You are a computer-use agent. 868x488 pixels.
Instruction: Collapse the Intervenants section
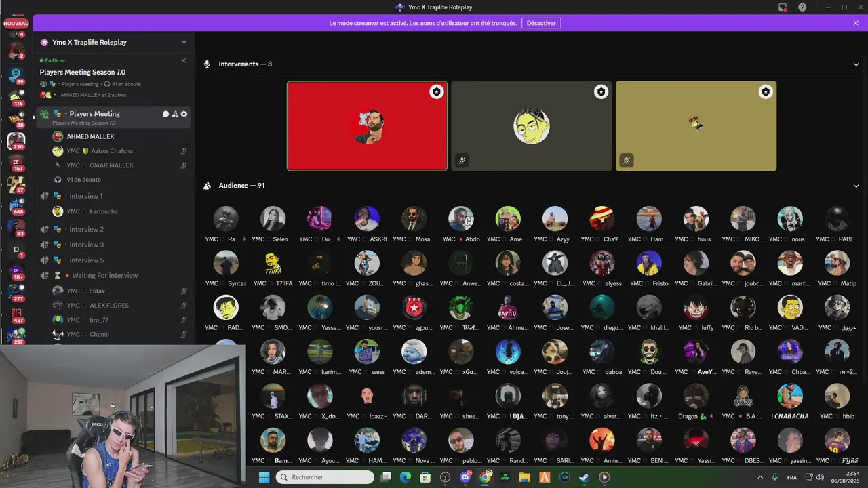point(856,64)
